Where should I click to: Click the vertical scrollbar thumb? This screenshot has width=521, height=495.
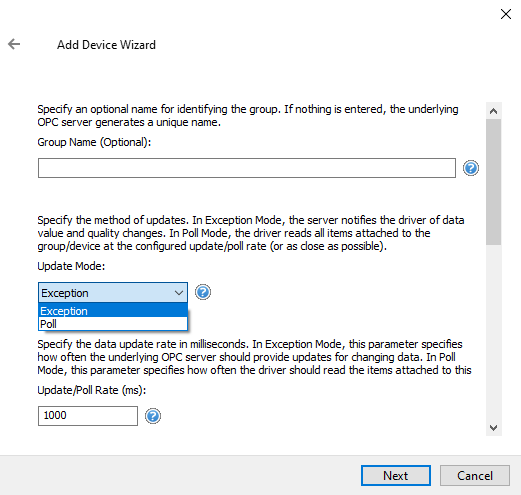494,182
